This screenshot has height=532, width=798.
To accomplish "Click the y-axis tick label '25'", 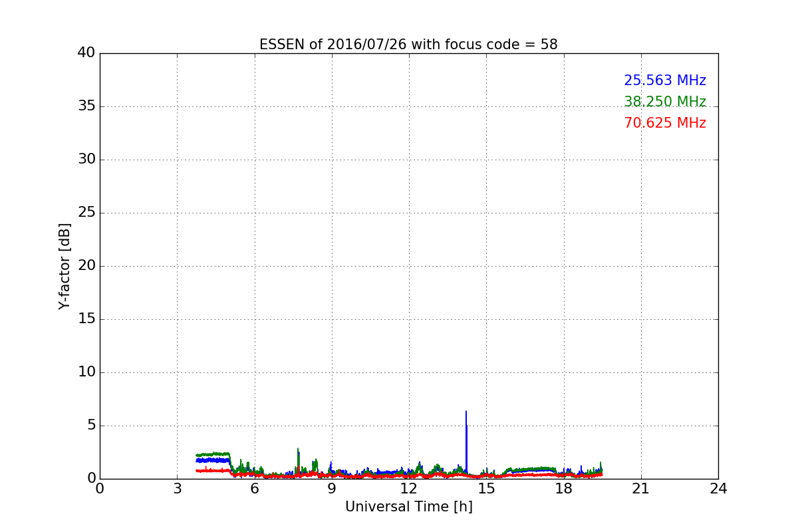I will point(86,213).
